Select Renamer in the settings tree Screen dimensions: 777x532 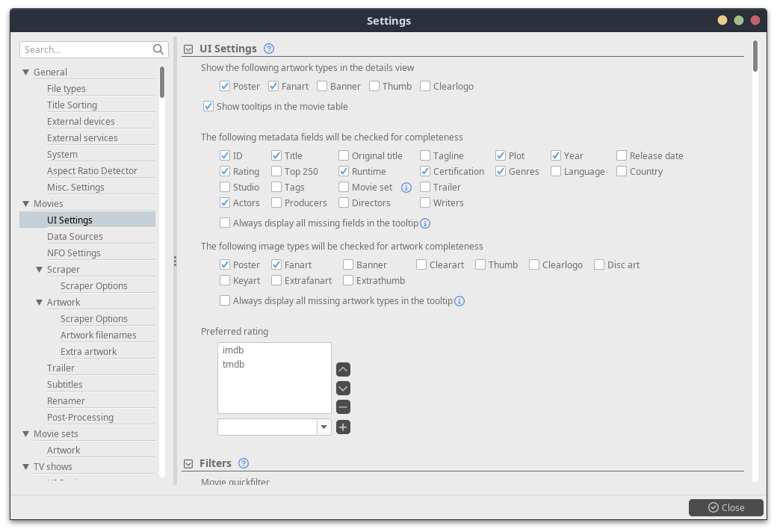pos(66,401)
